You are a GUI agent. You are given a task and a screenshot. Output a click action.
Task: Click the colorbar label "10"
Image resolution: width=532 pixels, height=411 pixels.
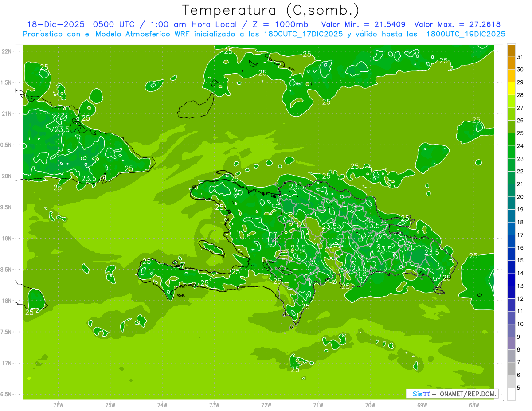coord(520,325)
